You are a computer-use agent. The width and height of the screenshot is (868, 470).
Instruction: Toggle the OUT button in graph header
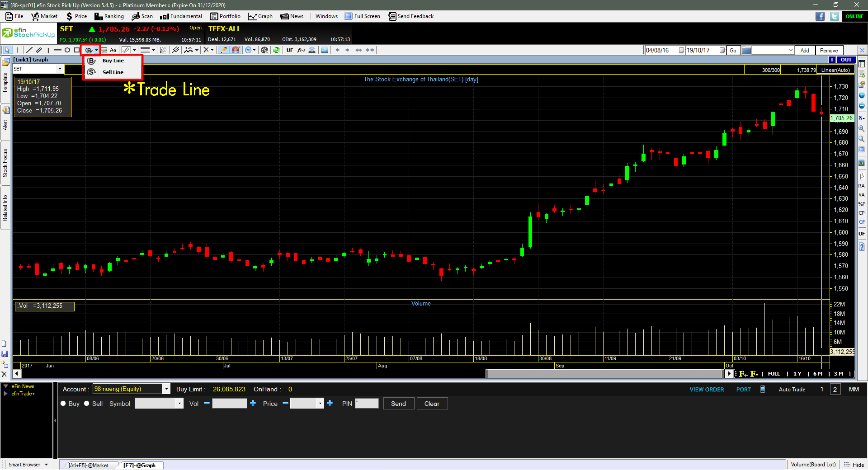pyautogui.click(x=846, y=60)
